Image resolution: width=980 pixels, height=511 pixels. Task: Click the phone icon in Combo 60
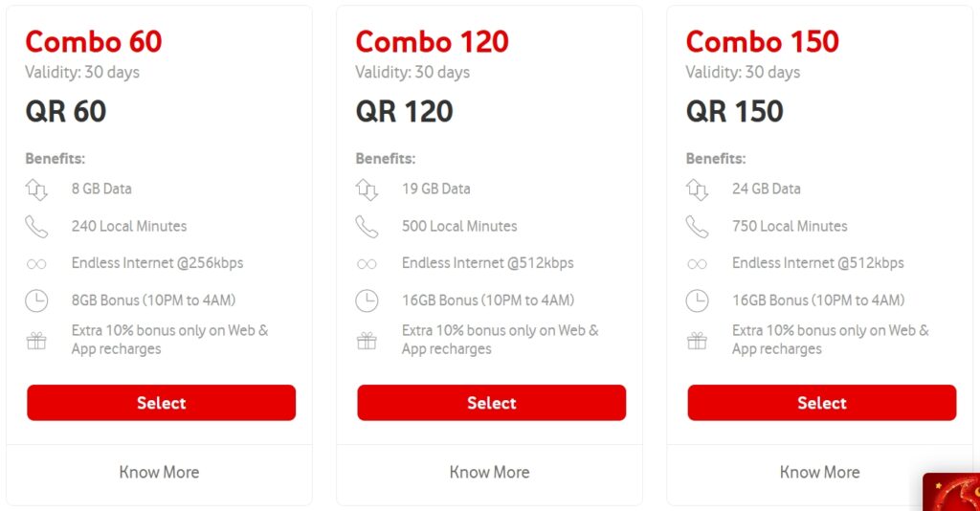tap(36, 227)
